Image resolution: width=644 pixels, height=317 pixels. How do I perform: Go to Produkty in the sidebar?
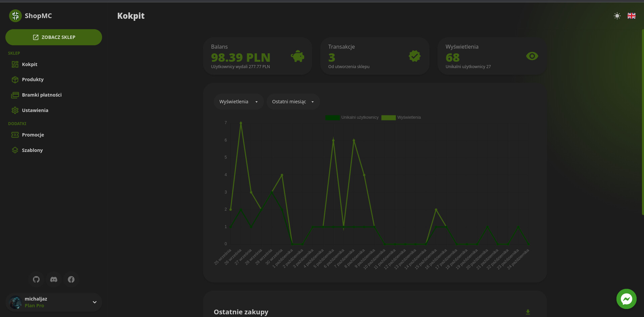click(x=33, y=80)
